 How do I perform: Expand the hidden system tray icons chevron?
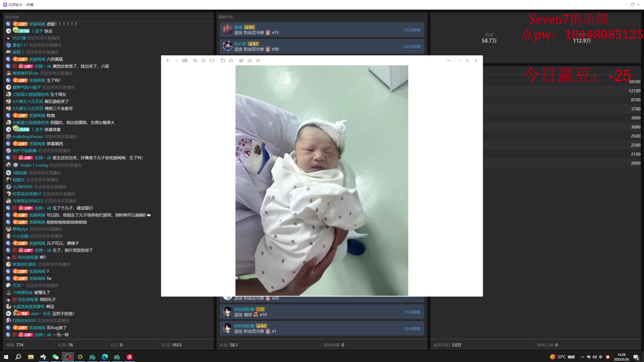[582, 357]
